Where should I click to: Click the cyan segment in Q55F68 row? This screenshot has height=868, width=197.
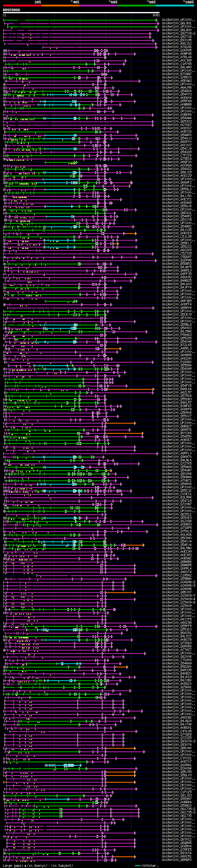coord(59,101)
